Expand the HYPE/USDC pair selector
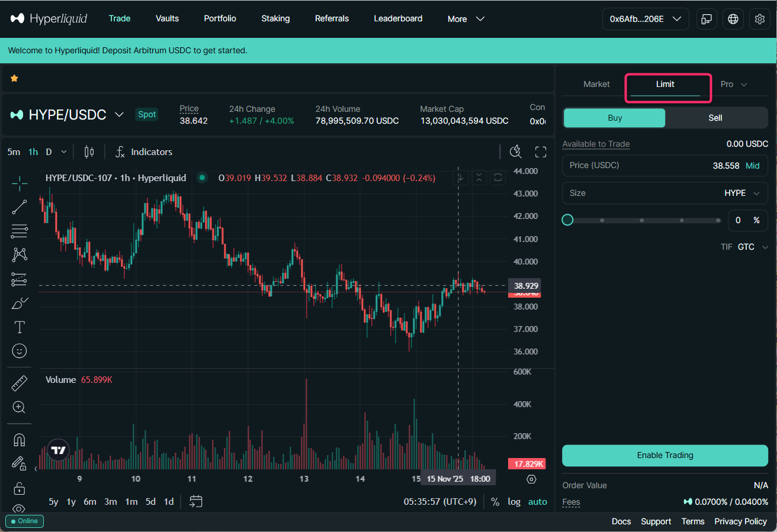Screen dimensions: 777x532 click(x=119, y=115)
